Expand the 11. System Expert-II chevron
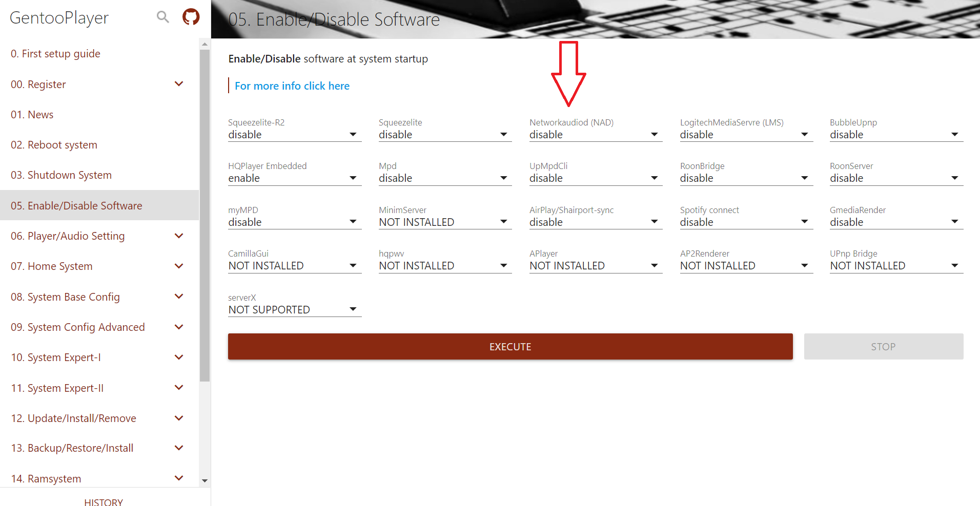Image resolution: width=980 pixels, height=506 pixels. point(179,388)
